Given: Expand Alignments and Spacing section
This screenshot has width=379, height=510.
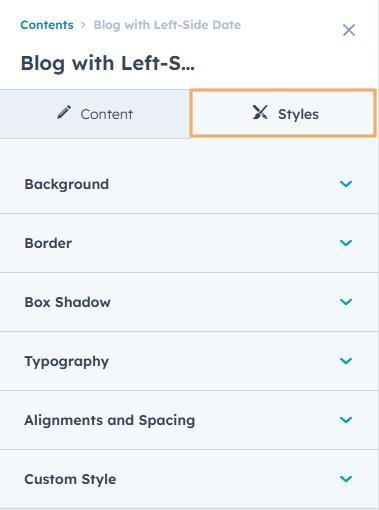Looking at the screenshot, I should [x=189, y=420].
